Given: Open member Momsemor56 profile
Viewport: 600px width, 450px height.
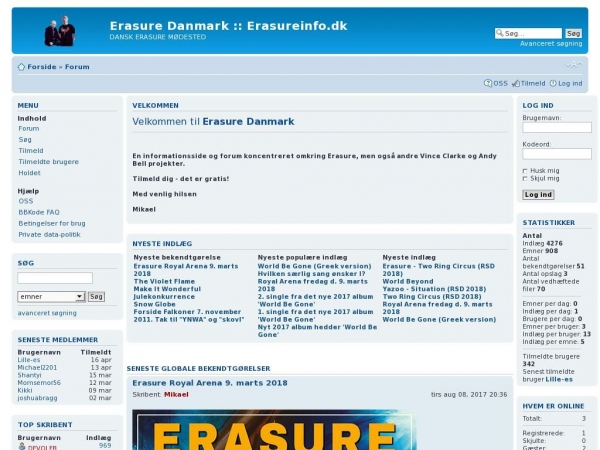Looking at the screenshot, I should pos(39,383).
